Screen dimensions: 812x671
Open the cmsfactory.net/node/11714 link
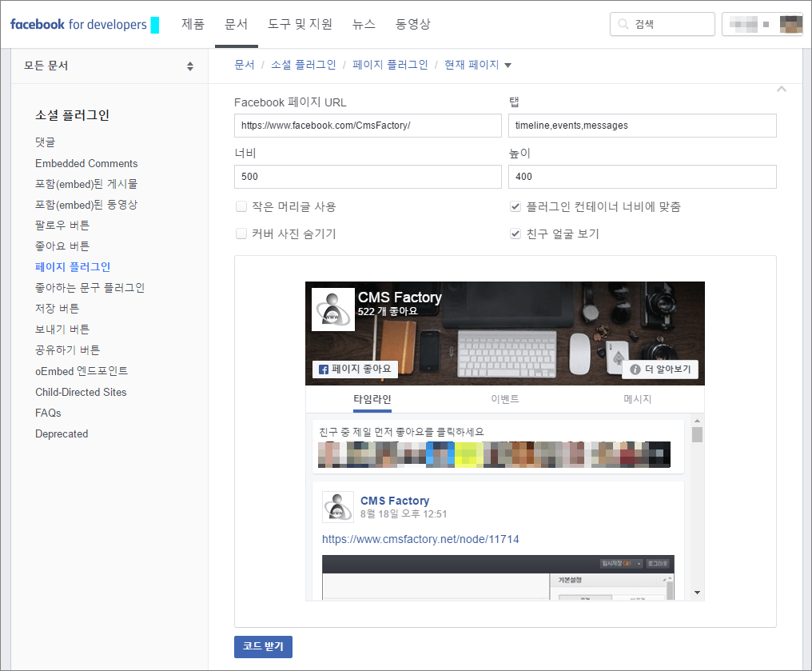420,539
